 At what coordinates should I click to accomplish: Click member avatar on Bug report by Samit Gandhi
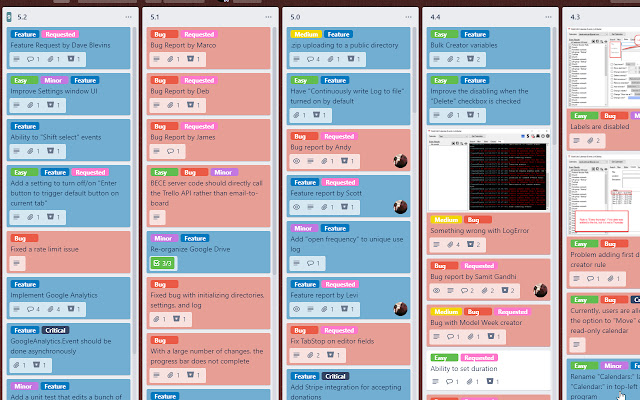[540, 290]
